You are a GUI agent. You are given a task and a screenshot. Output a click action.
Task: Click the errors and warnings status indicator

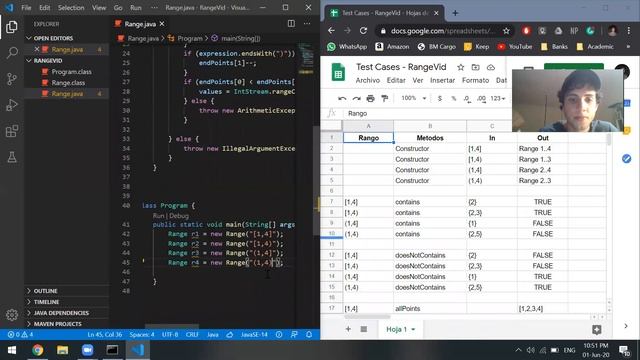20,335
